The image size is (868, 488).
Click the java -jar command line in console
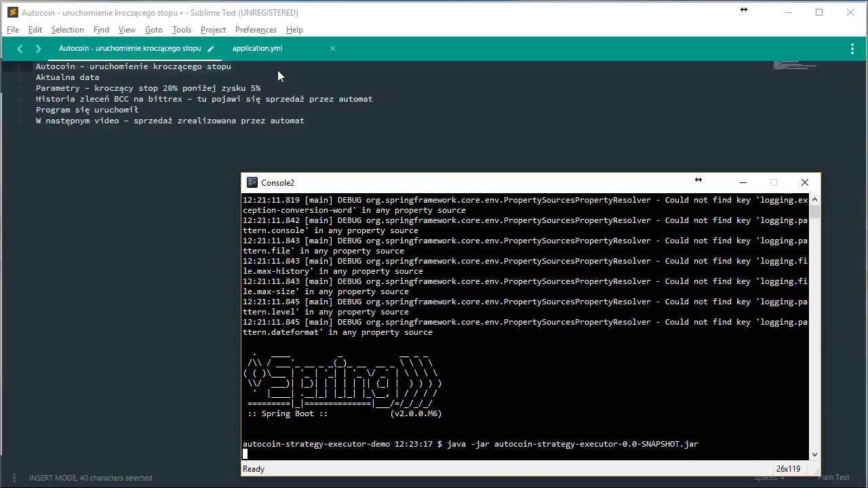pyautogui.click(x=470, y=444)
